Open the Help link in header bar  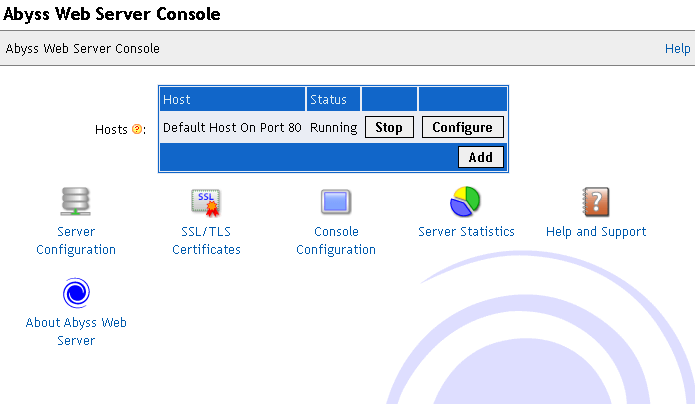pyautogui.click(x=677, y=49)
